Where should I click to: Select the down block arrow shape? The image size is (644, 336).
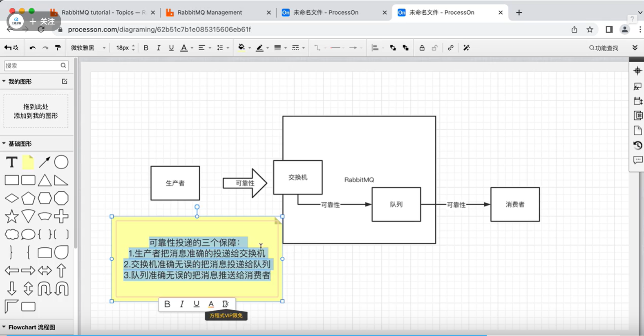[x=12, y=288]
